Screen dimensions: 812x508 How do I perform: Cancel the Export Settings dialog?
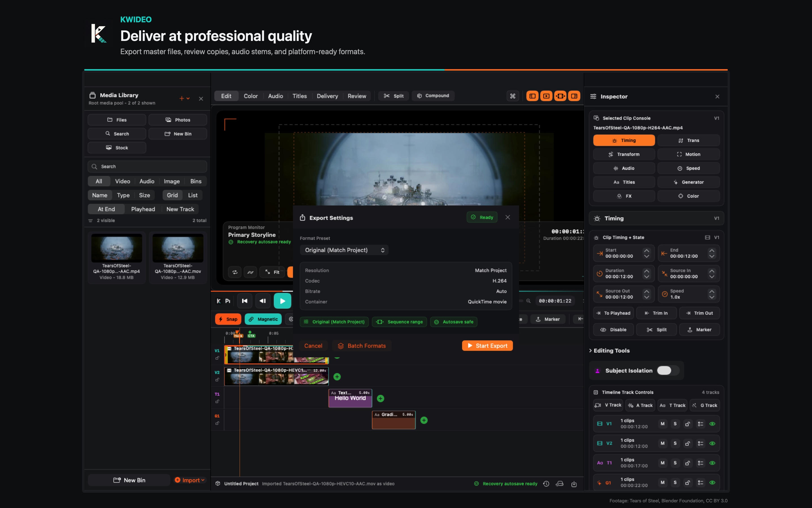313,346
